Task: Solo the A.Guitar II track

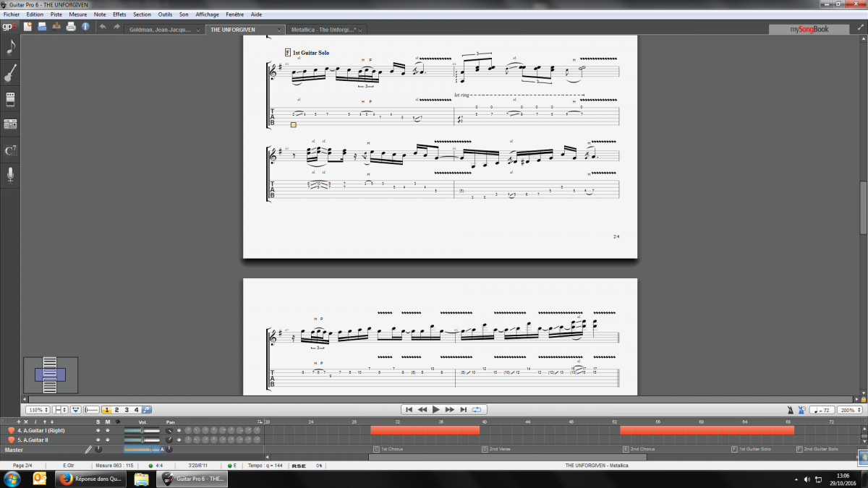Action: tap(98, 440)
